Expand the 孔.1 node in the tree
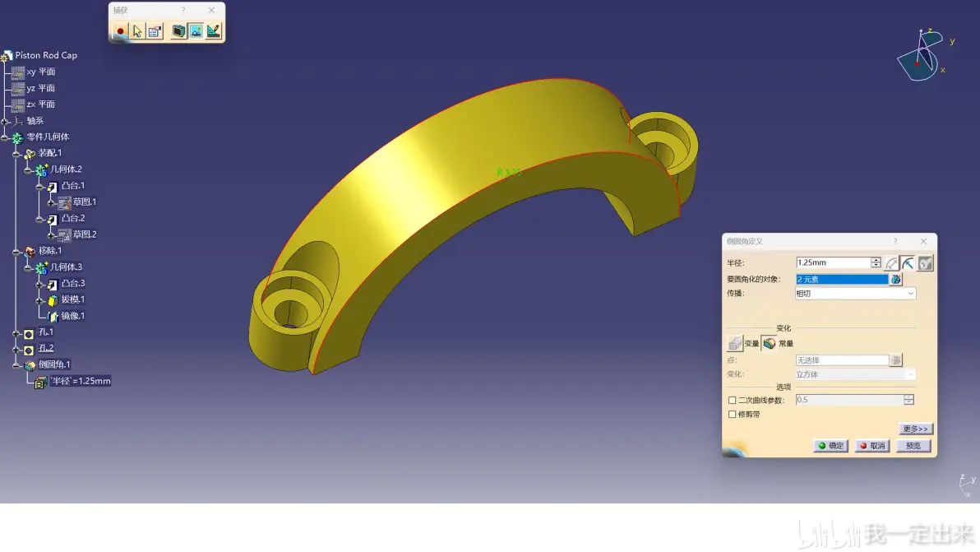Image resolution: width=980 pixels, height=552 pixels. [x=16, y=332]
